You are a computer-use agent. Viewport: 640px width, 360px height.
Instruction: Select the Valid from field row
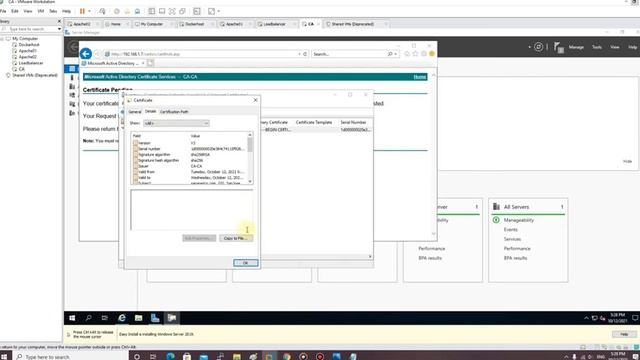pos(189,172)
